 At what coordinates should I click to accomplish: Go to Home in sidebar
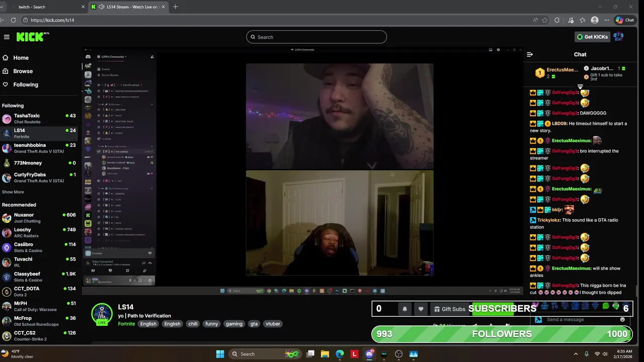tap(21, 58)
